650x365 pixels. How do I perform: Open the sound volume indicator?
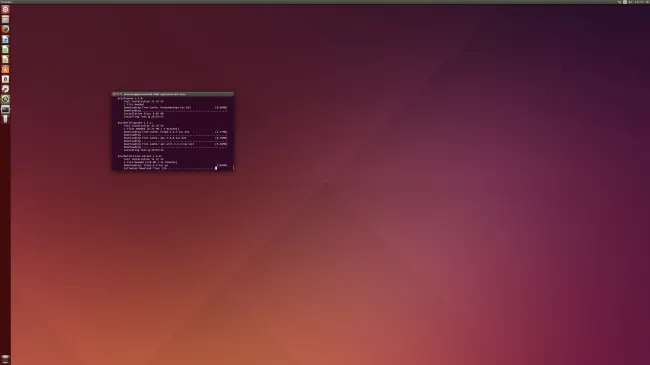tap(631, 2)
